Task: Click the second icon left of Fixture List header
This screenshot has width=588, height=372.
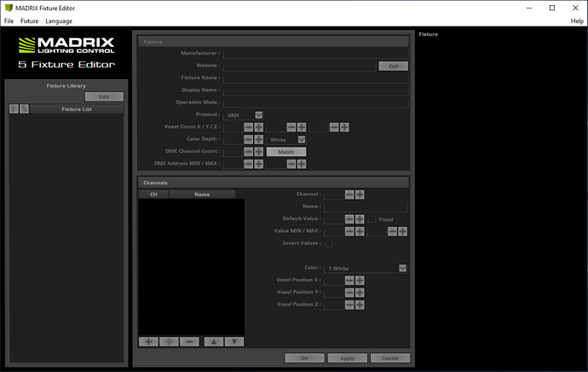Action: click(24, 109)
